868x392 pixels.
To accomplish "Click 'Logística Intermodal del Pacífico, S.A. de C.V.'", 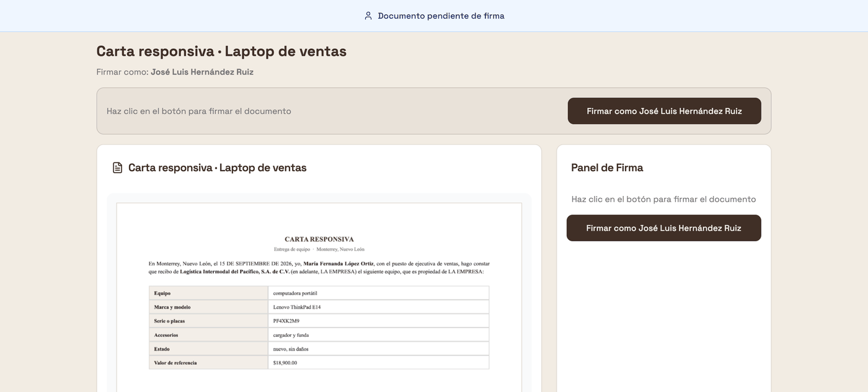I will tap(235, 272).
